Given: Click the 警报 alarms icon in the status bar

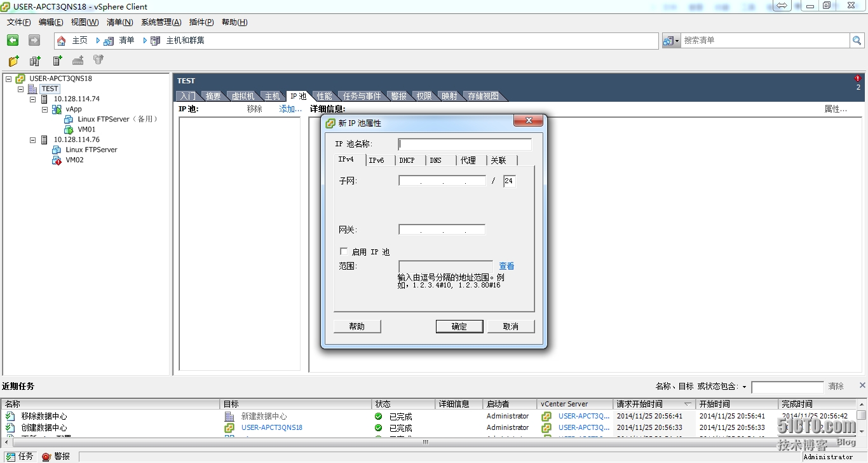Looking at the screenshot, I should pos(46,457).
